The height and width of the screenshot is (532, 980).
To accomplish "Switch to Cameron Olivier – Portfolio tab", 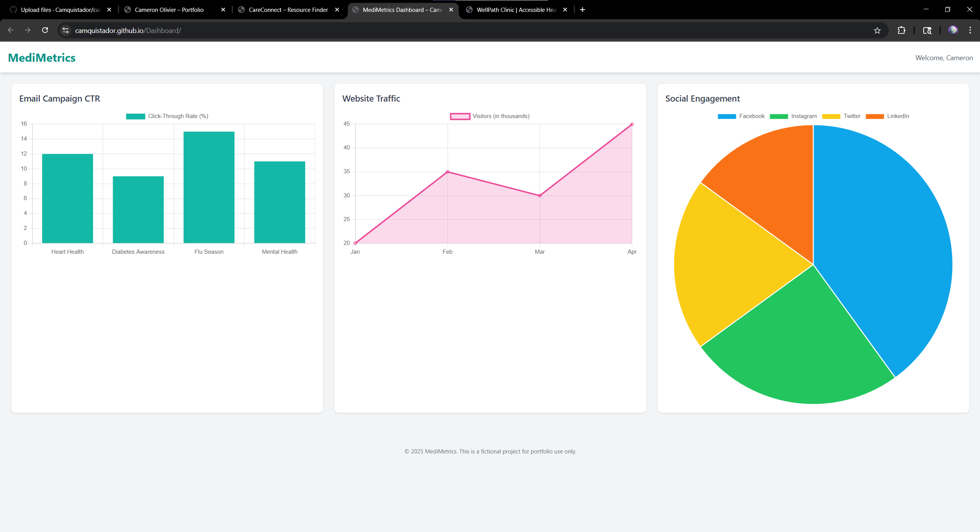I will point(169,10).
